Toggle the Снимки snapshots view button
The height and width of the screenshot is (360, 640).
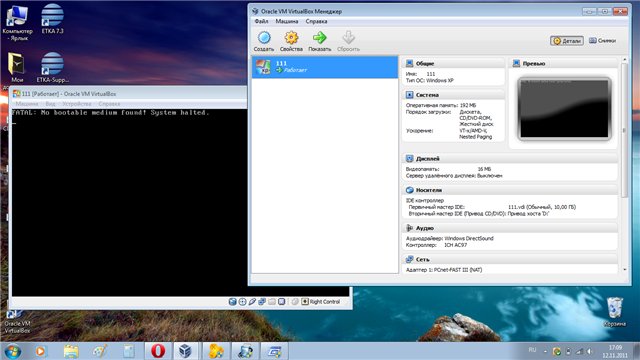(x=602, y=40)
